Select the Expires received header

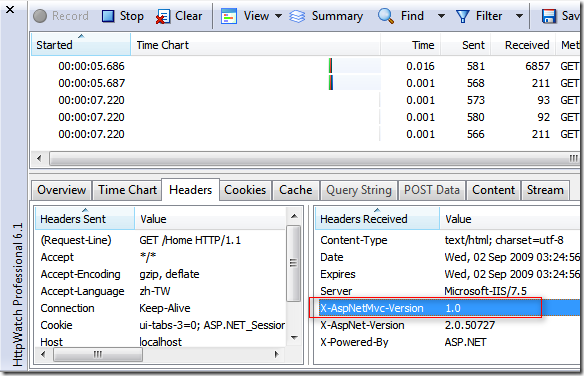coord(448,274)
